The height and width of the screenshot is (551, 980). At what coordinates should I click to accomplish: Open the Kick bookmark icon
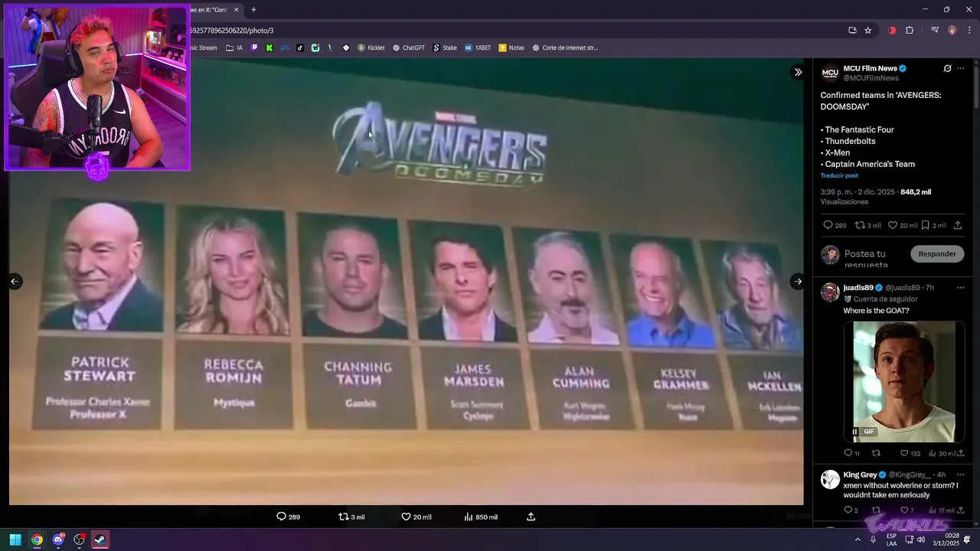pos(269,47)
